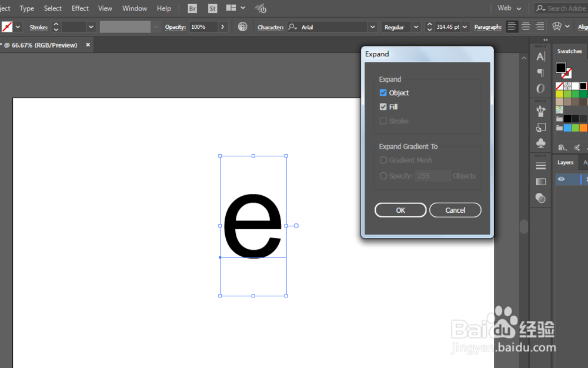
Task: Pick the orange swatch
Action: pos(583,128)
